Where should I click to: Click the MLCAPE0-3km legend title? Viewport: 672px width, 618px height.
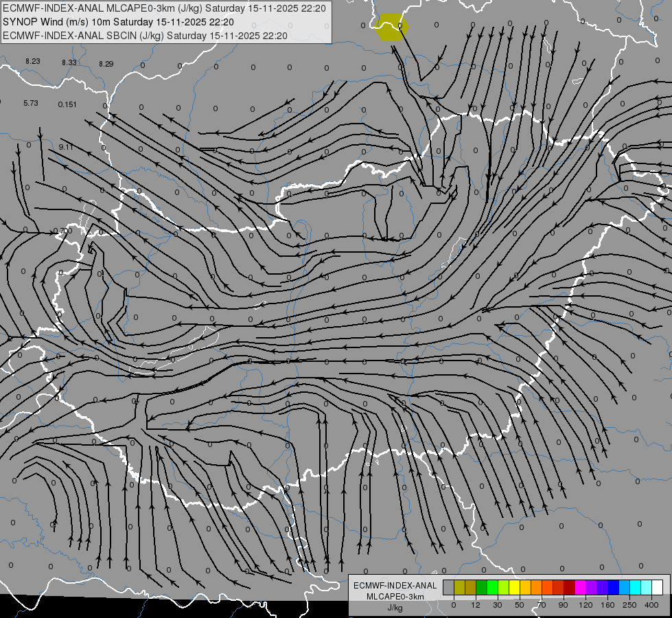(395, 597)
